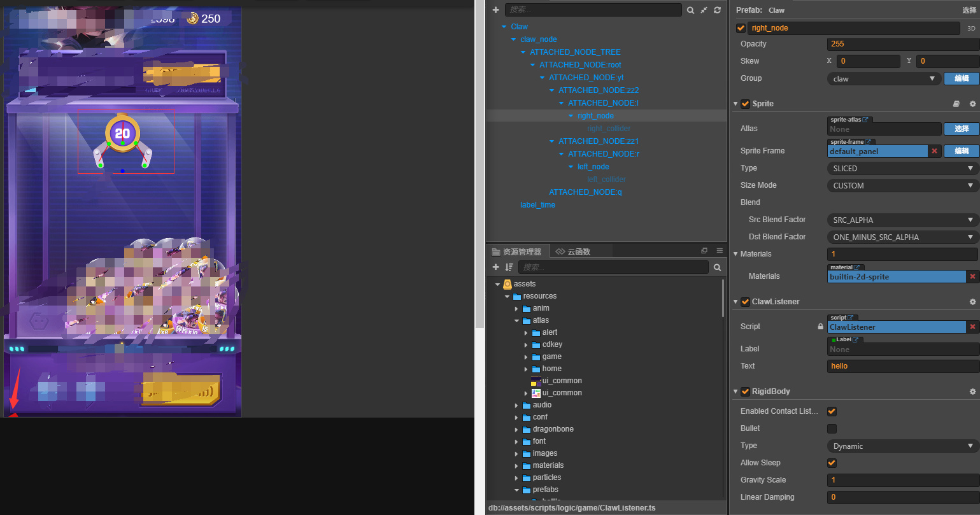This screenshot has height=515, width=980.
Task: Switch to 云函数 tab
Action: pos(572,251)
